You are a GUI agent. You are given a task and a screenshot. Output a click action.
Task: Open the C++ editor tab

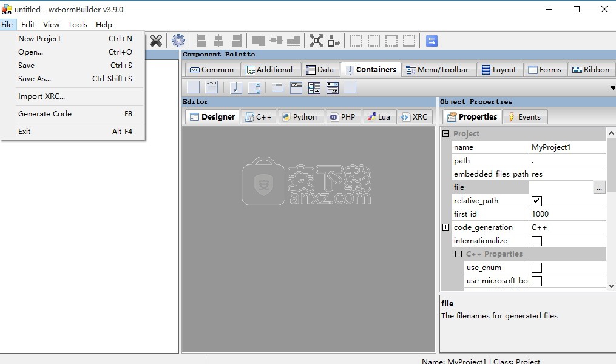pos(259,116)
